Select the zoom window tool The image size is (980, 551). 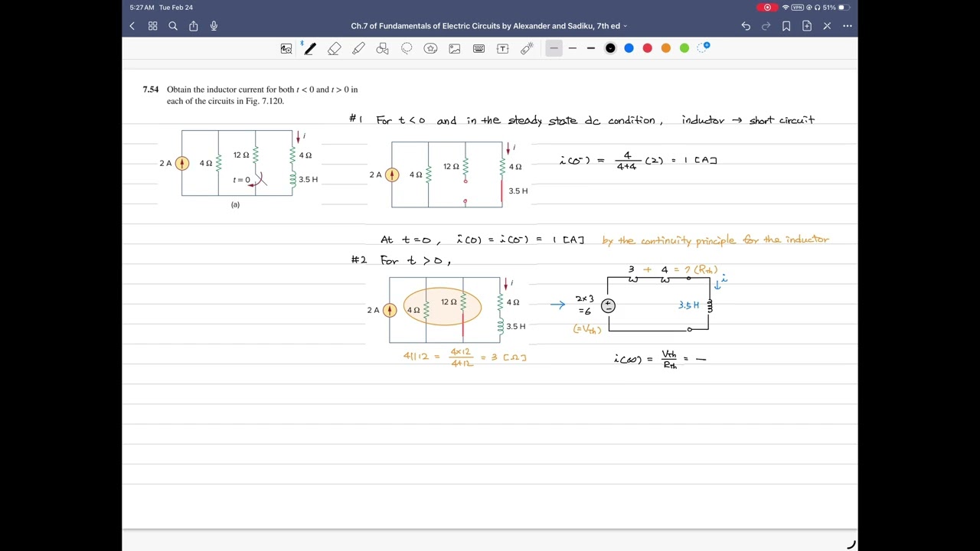click(x=286, y=48)
